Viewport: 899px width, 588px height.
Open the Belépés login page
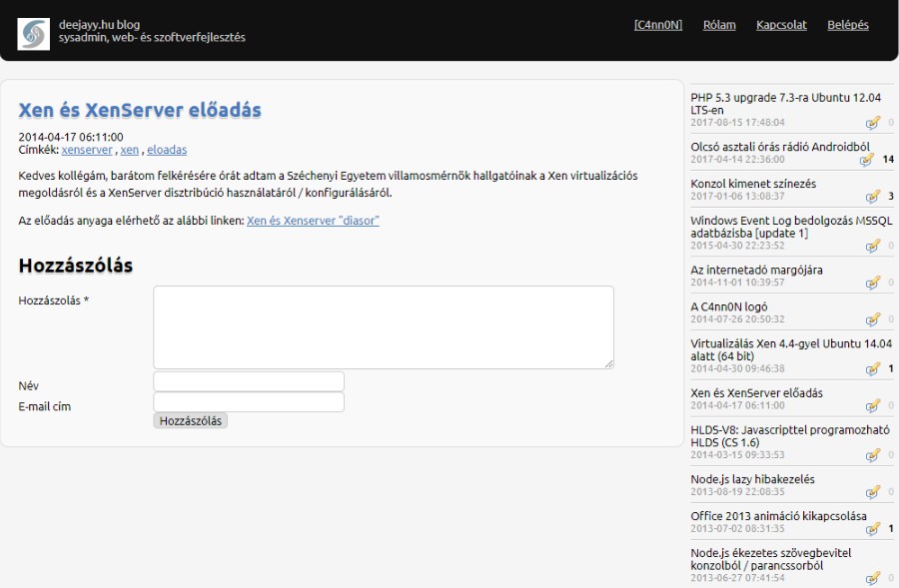coord(848,25)
